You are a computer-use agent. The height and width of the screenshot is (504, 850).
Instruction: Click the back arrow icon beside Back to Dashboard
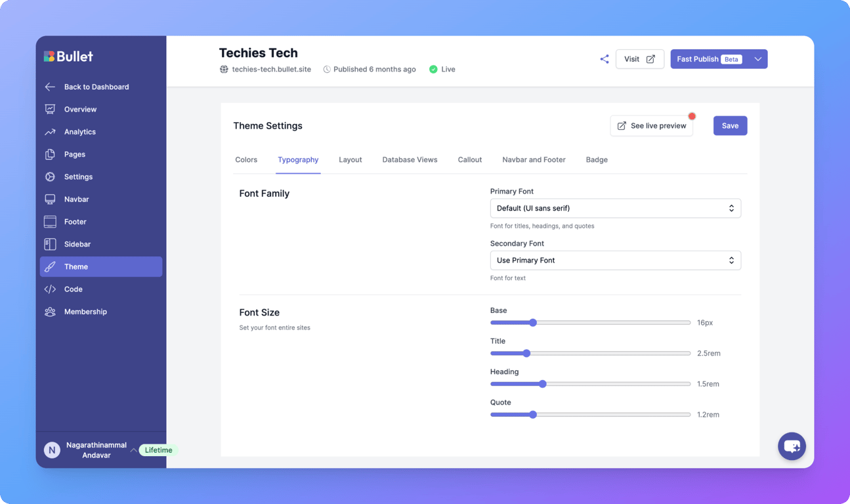(x=50, y=87)
